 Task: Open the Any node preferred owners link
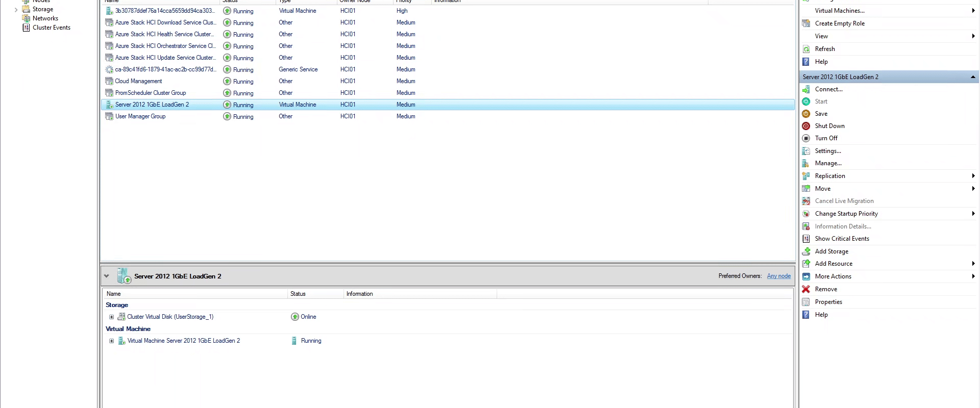[x=778, y=276]
